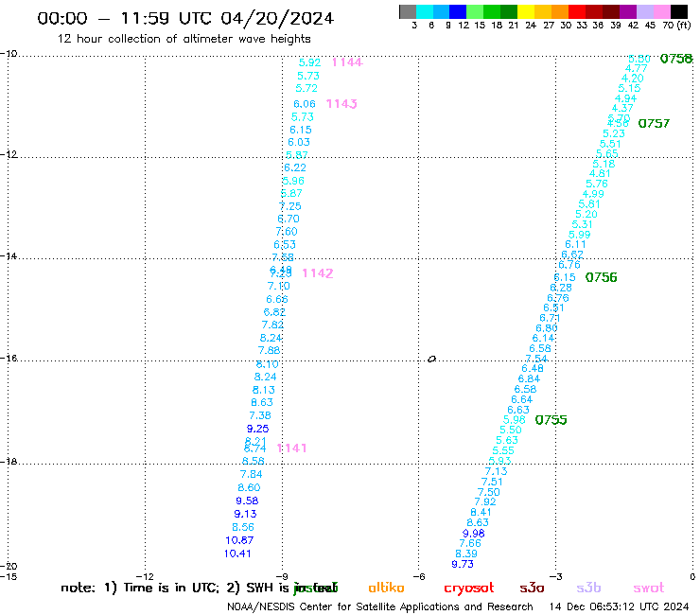Viewport: 700px width, 615px height.
Task: Click the value 6.53 on the left track
Action: click(285, 245)
